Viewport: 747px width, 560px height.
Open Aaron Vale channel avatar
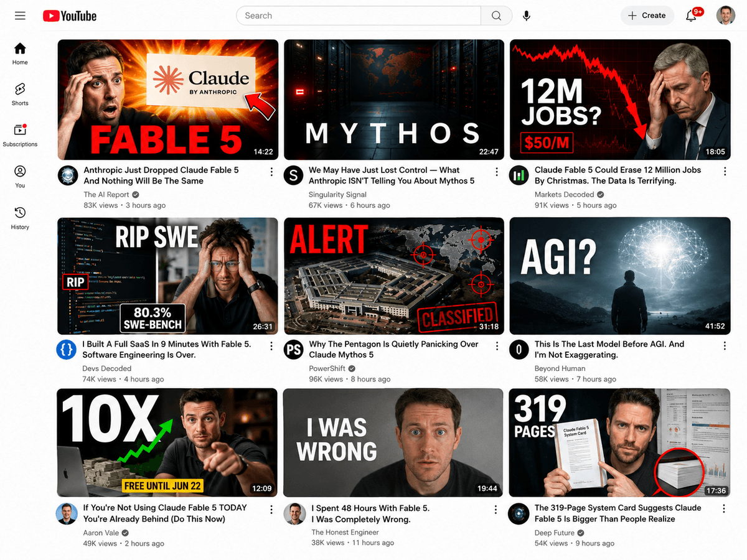point(67,513)
